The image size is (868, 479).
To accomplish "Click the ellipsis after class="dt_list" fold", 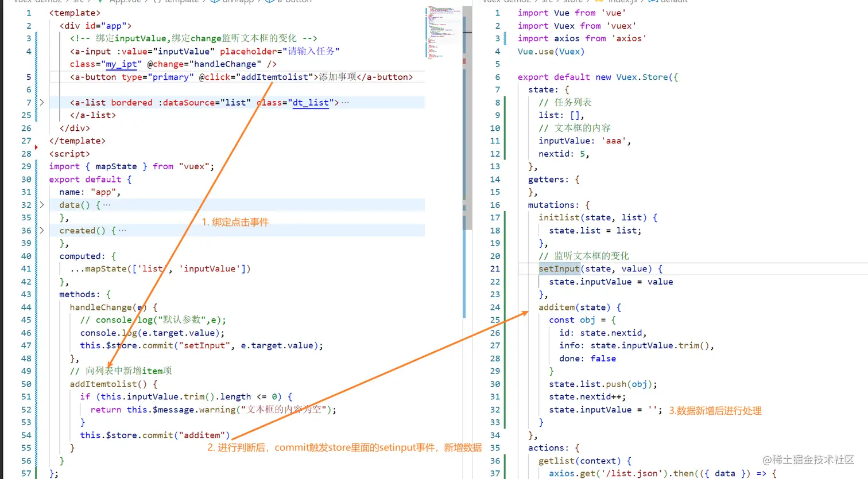I will pyautogui.click(x=345, y=103).
